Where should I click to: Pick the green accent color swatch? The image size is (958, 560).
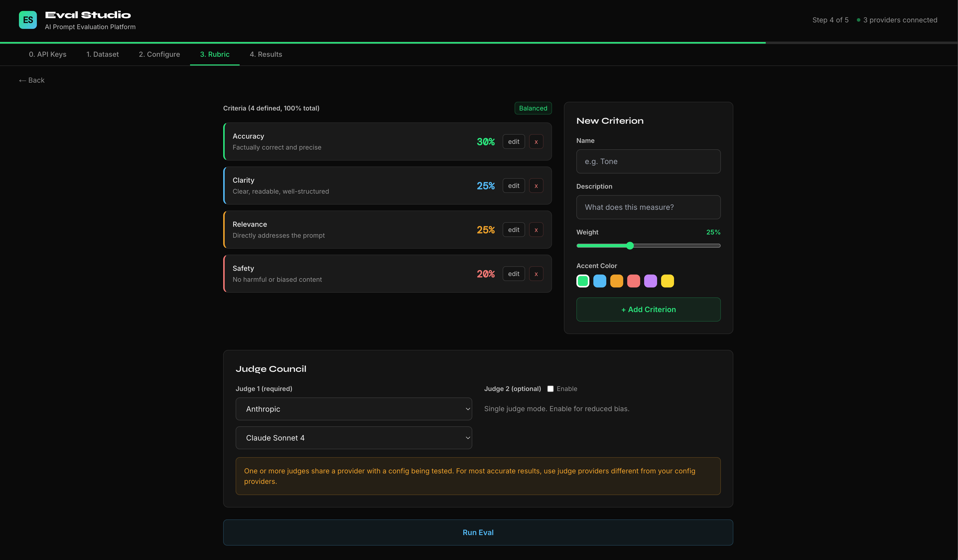[583, 281]
